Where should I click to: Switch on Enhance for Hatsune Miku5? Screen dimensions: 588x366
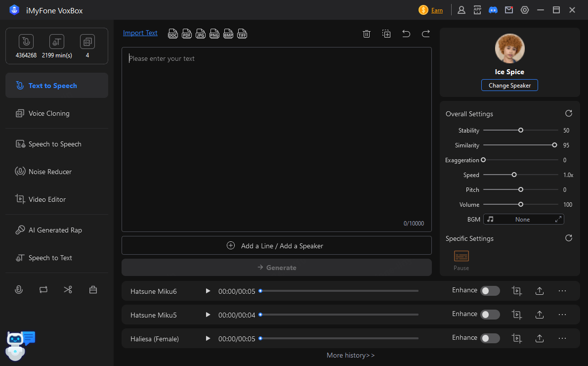tap(490, 315)
